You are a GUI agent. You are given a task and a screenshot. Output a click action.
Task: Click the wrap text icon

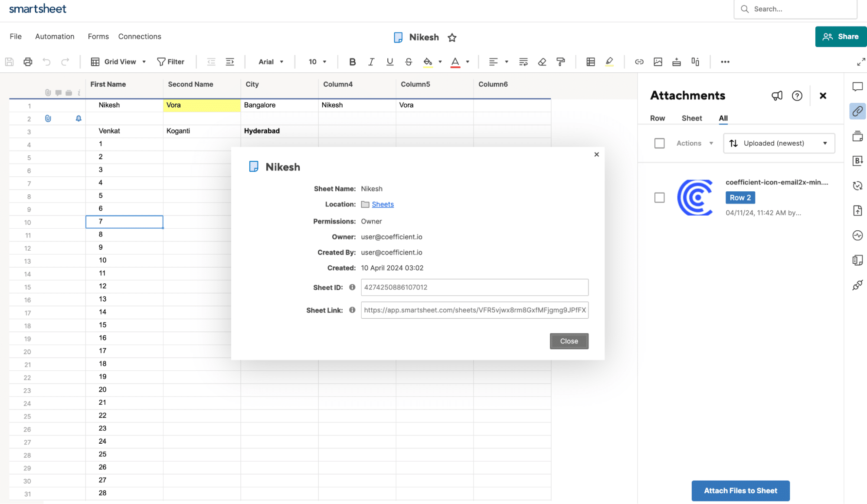(x=523, y=62)
